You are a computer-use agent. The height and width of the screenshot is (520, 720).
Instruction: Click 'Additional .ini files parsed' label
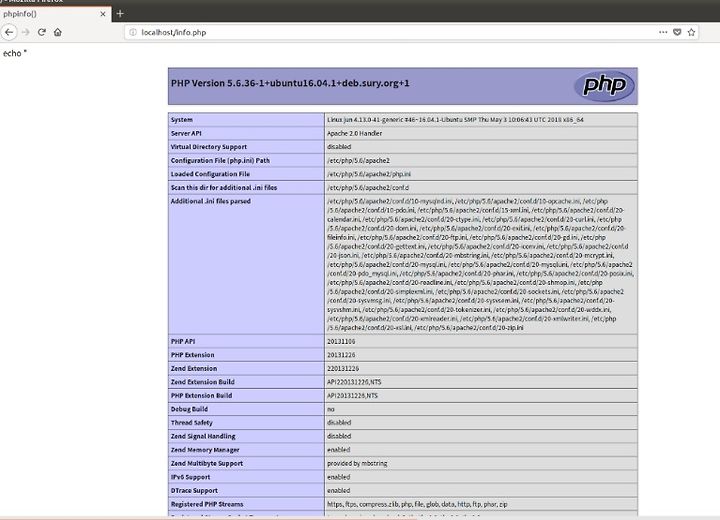pos(211,201)
